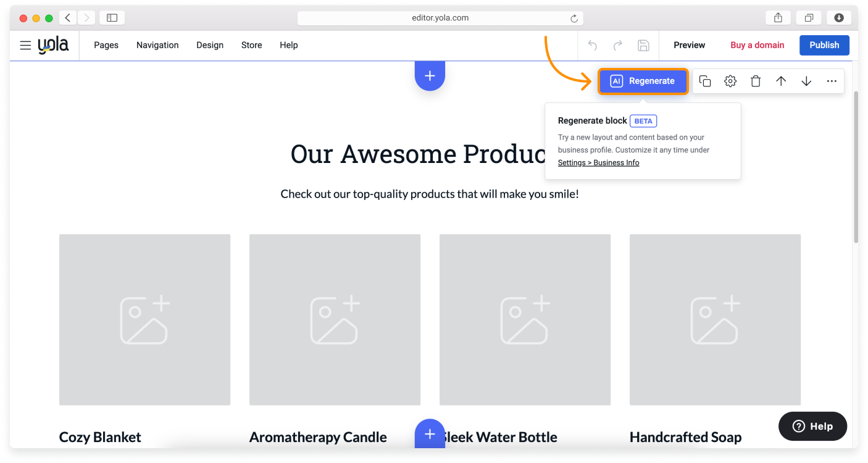Open the hamburger menu
The image size is (868, 463).
[25, 45]
